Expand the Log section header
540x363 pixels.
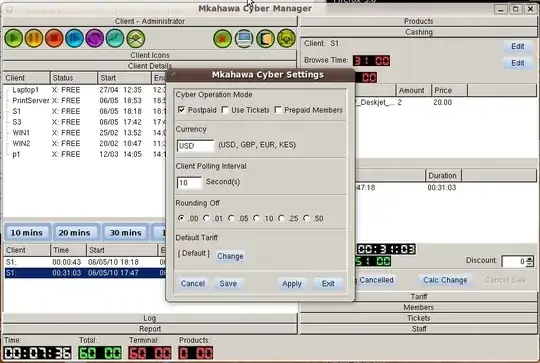pos(150,318)
